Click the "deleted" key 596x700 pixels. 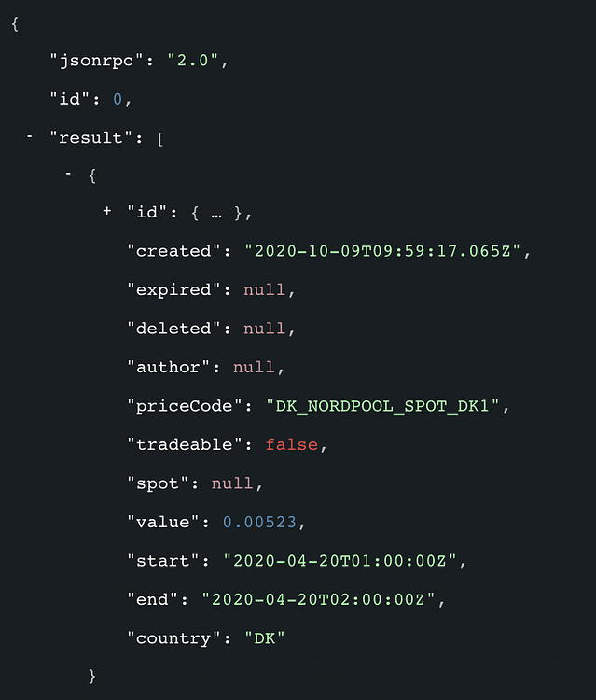(x=173, y=329)
